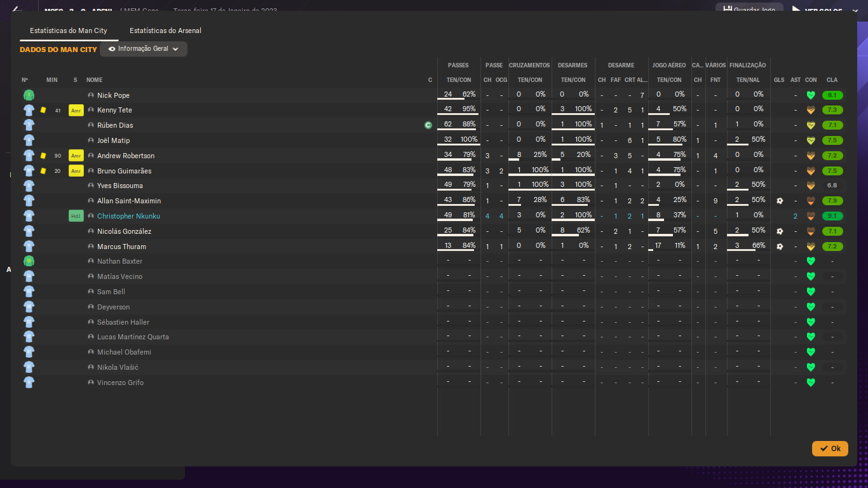This screenshot has width=868, height=488.
Task: Click Andrew Robertson's yellow card icon
Action: point(43,156)
